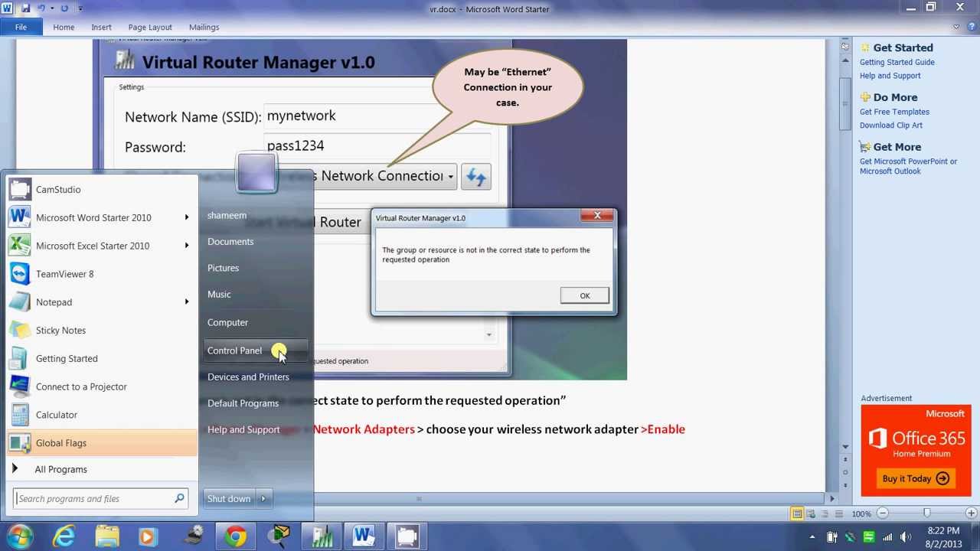The width and height of the screenshot is (980, 551).
Task: Switch to the Page Layout tab
Action: (150, 27)
